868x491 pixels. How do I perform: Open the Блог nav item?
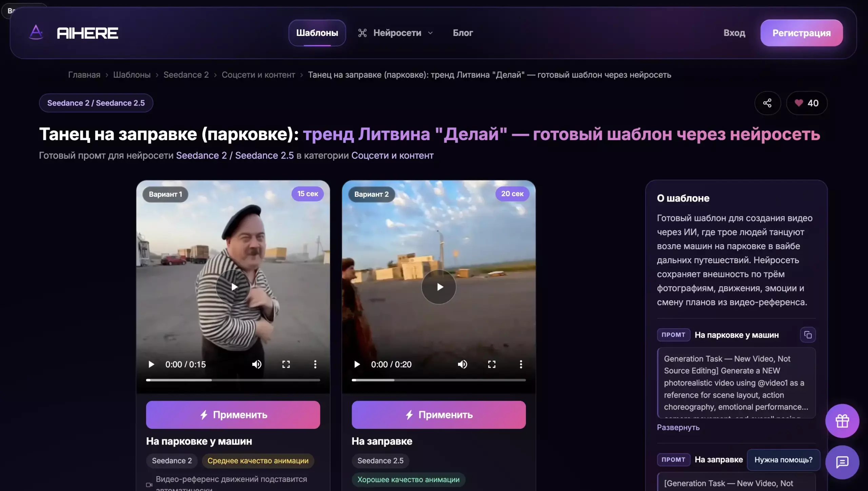point(463,33)
